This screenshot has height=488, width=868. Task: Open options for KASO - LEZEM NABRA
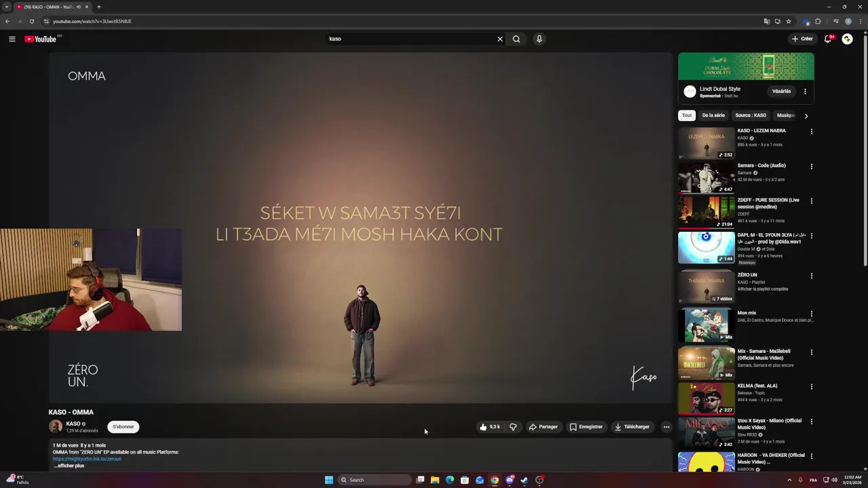coord(811,131)
